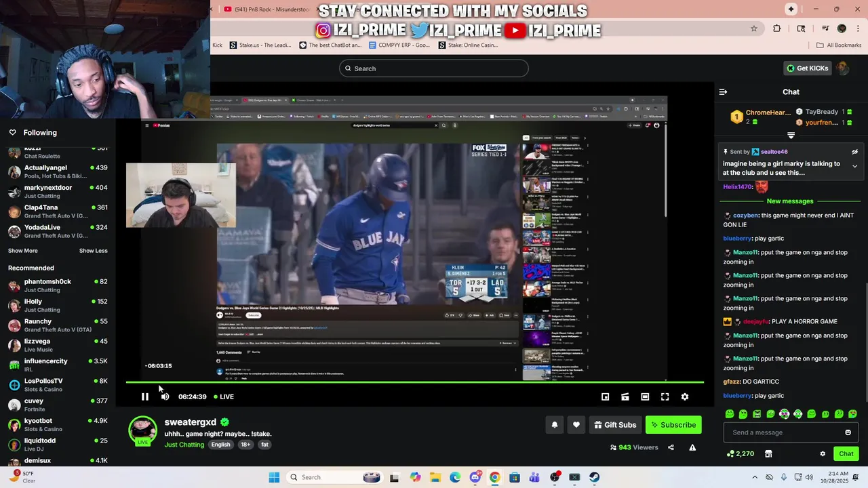
Task: Jump to LIVE on the player
Action: tap(224, 396)
